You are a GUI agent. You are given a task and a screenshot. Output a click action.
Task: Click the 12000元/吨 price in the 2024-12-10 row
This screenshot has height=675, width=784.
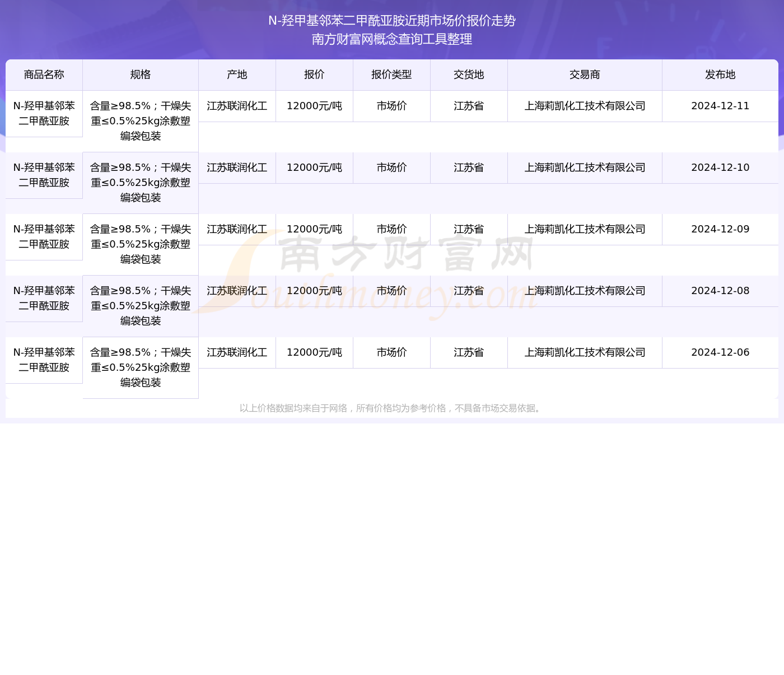314,167
